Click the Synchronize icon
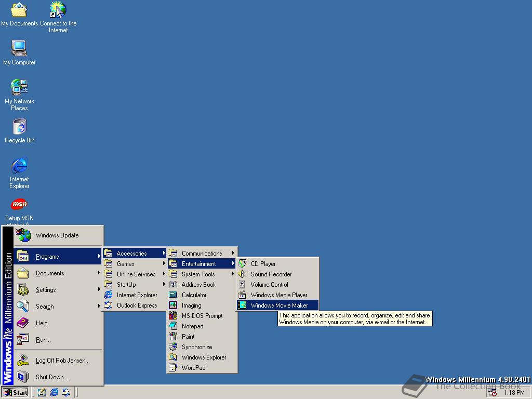Image resolution: width=532 pixels, height=399 pixels. (173, 347)
